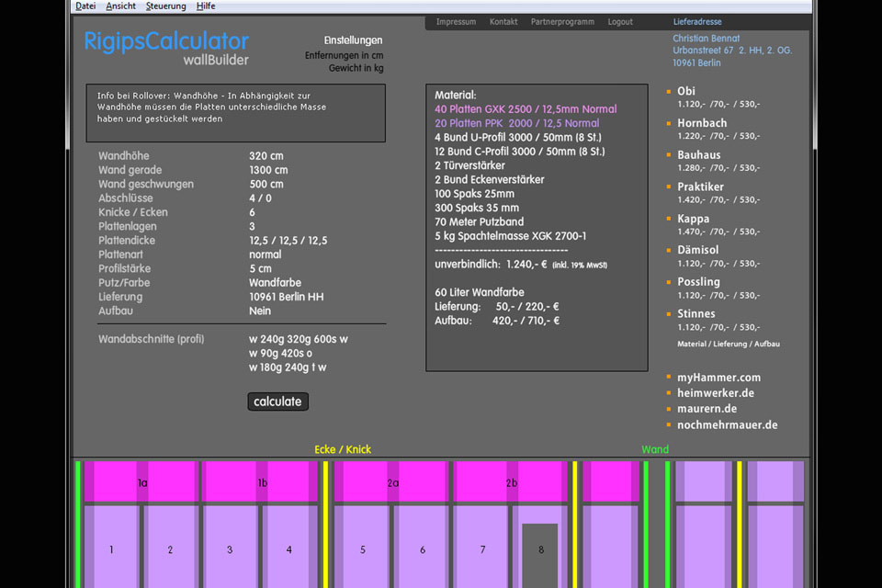Click the calculate button
Screen dimensions: 882x588
pos(277,401)
